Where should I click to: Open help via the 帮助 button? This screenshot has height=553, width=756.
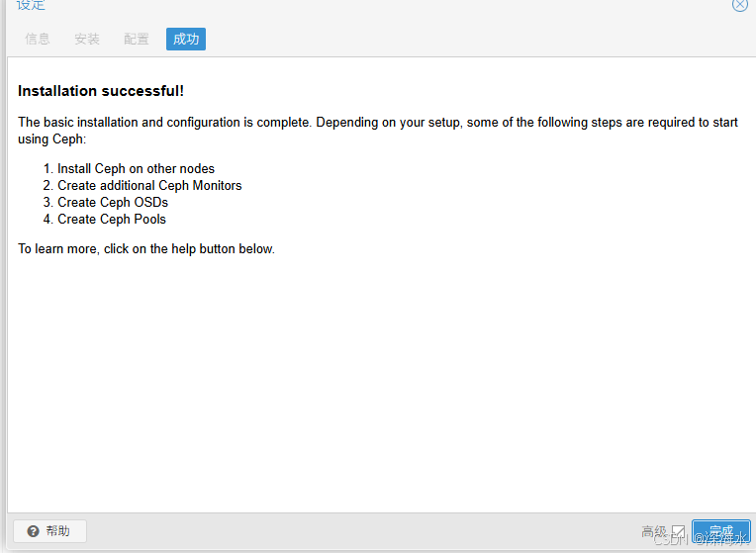click(49, 531)
